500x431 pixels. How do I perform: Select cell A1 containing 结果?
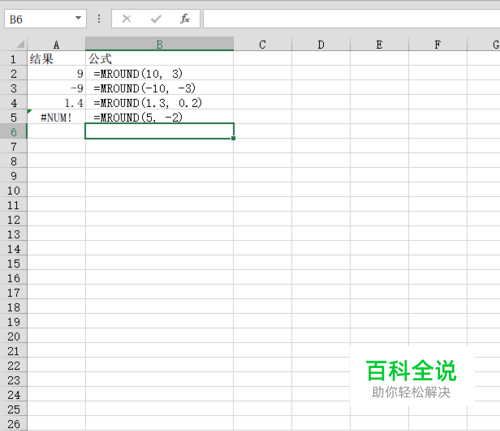point(56,59)
